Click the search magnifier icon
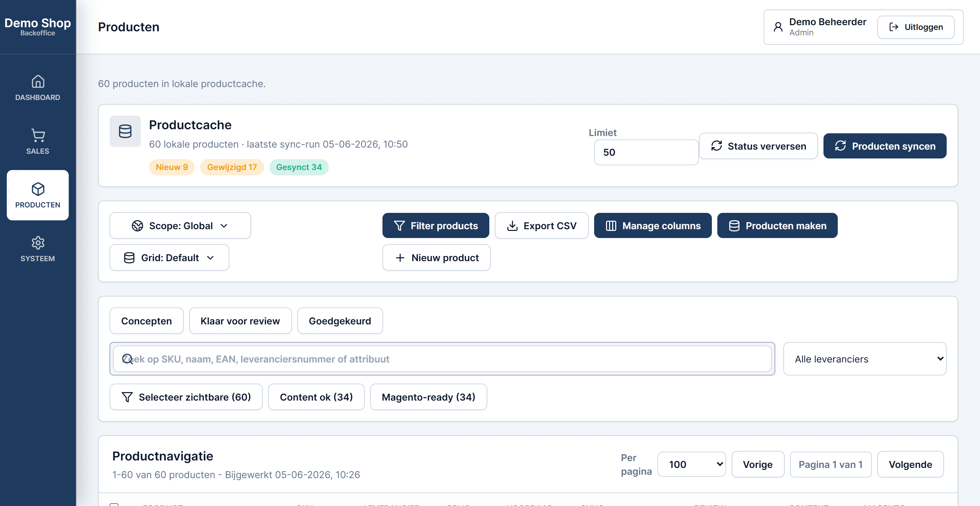 tap(128, 359)
